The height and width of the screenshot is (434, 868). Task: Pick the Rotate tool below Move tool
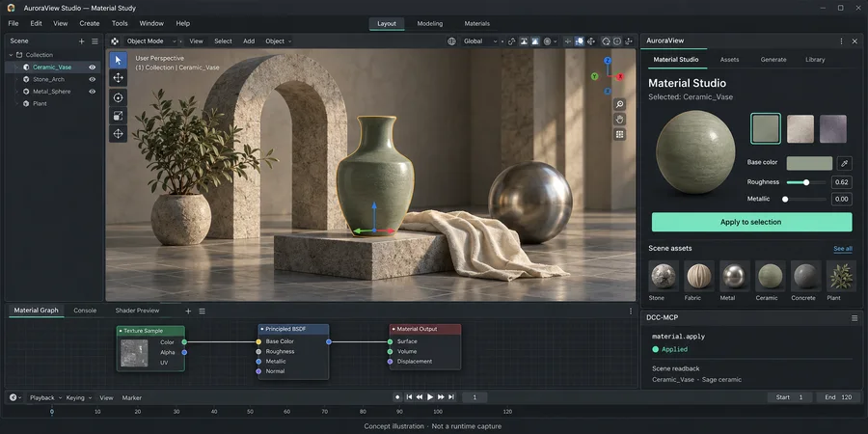(x=118, y=98)
